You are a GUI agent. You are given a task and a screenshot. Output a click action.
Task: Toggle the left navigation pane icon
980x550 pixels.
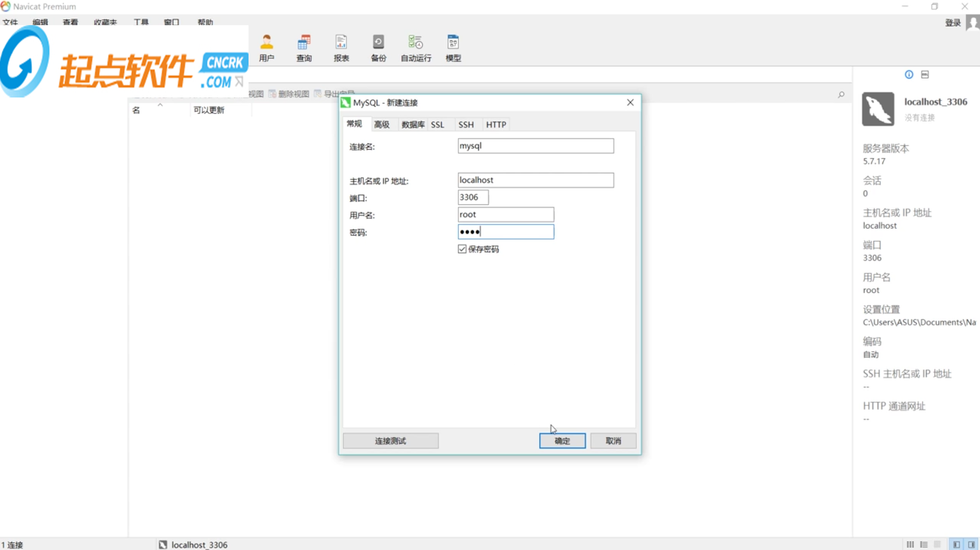[956, 544]
